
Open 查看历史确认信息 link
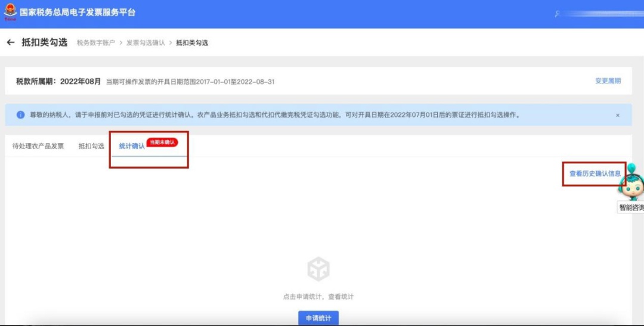tap(595, 173)
